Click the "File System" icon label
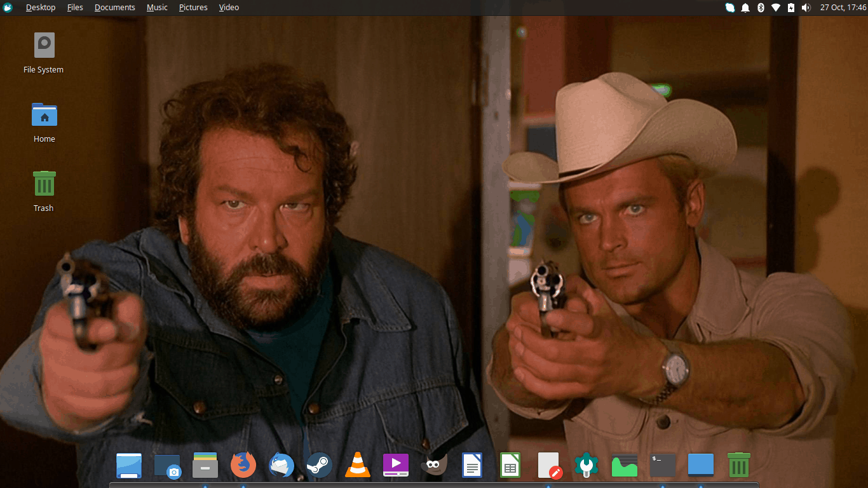 point(44,70)
